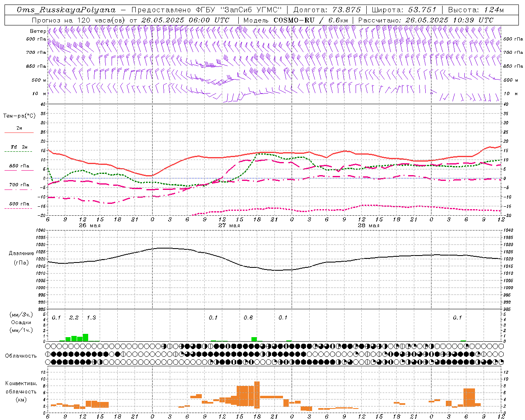Screen dimensions: 525x420
Task: Select the Долгота: 73.875 header entry
Action: point(327,10)
